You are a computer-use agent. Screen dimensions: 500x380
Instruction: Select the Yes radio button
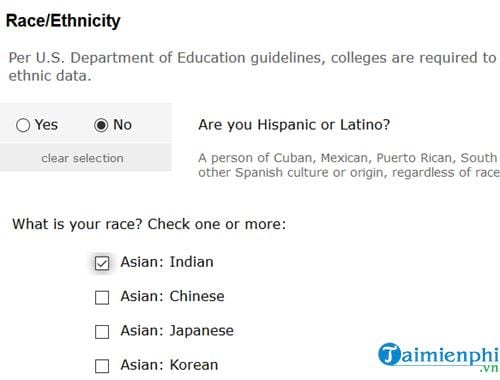[x=23, y=125]
